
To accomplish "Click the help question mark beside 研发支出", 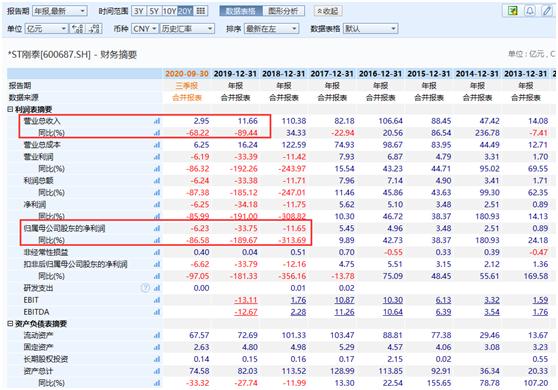I will (x=145, y=288).
